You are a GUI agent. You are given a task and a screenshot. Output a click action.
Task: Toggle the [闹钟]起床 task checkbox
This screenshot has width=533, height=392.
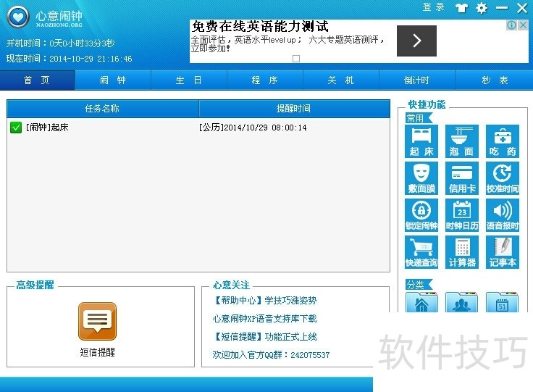(x=16, y=128)
